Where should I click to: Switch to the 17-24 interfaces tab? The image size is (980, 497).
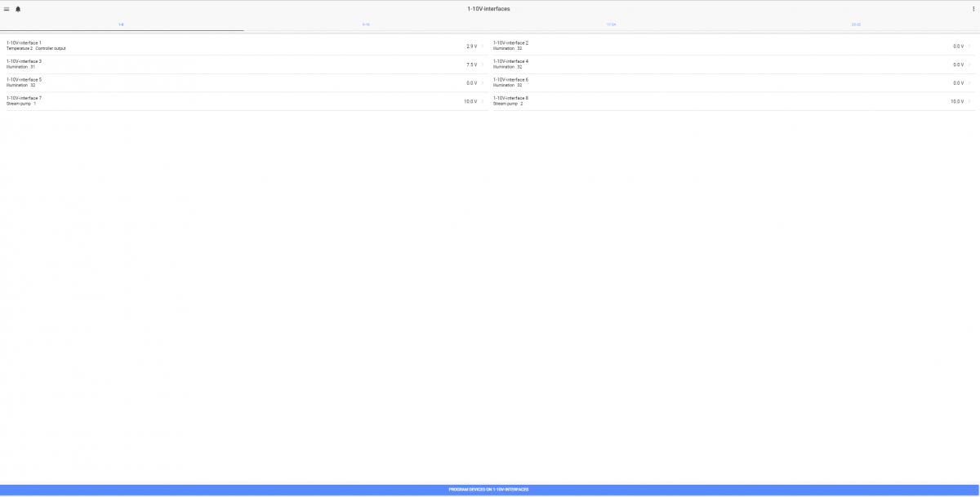[x=611, y=24]
